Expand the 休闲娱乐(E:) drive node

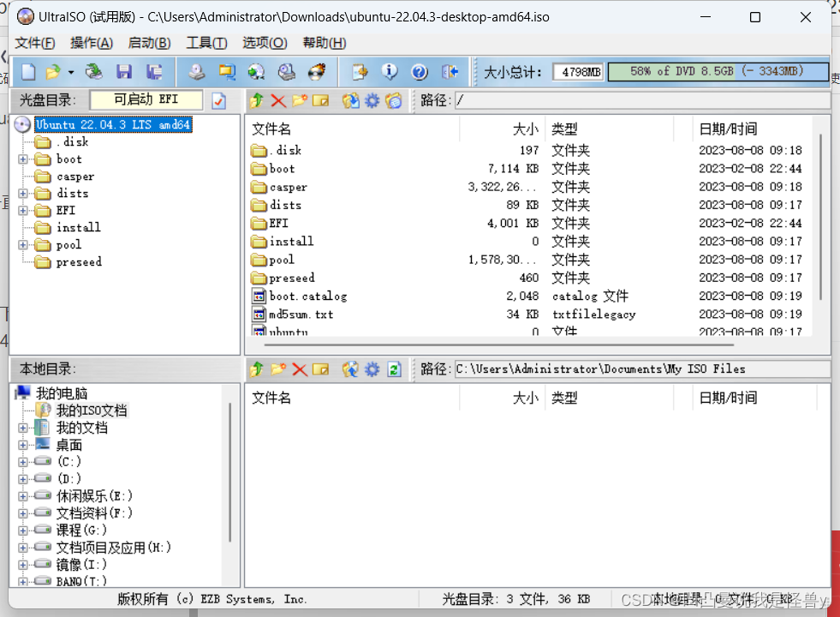pyautogui.click(x=22, y=496)
